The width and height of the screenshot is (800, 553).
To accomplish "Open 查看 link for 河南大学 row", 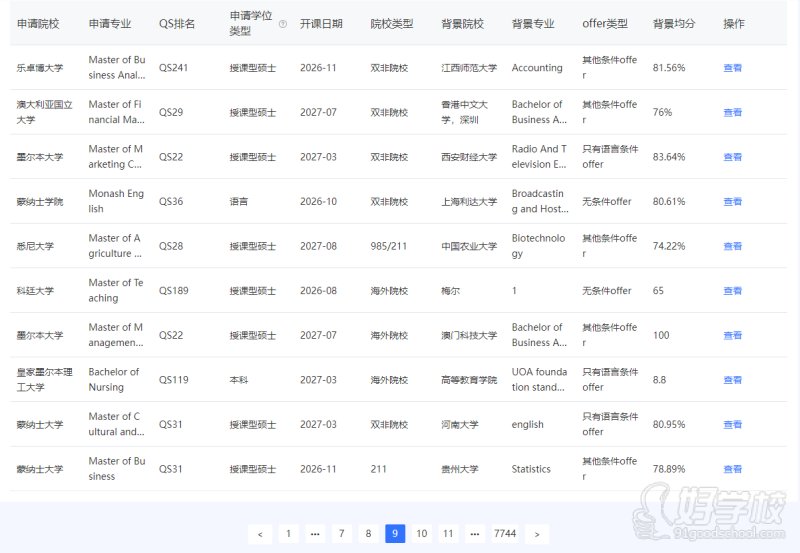I will coord(733,424).
